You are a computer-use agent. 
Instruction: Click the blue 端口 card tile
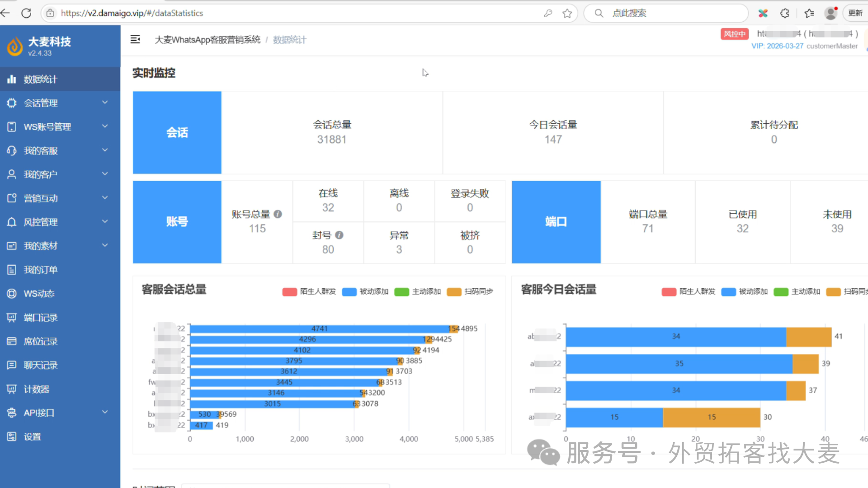click(556, 222)
